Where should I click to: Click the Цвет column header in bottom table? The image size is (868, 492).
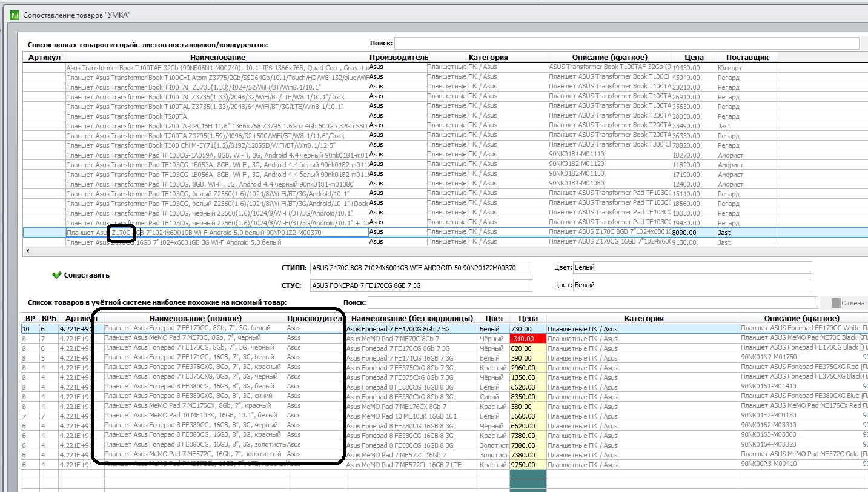494,318
